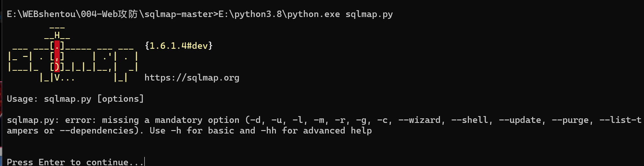Click the {1.6.1.4#dev} version string
The width and height of the screenshot is (644, 166).
(179, 46)
